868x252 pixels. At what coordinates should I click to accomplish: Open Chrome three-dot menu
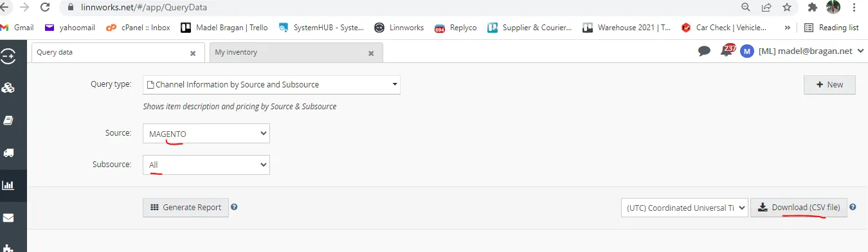point(854,8)
